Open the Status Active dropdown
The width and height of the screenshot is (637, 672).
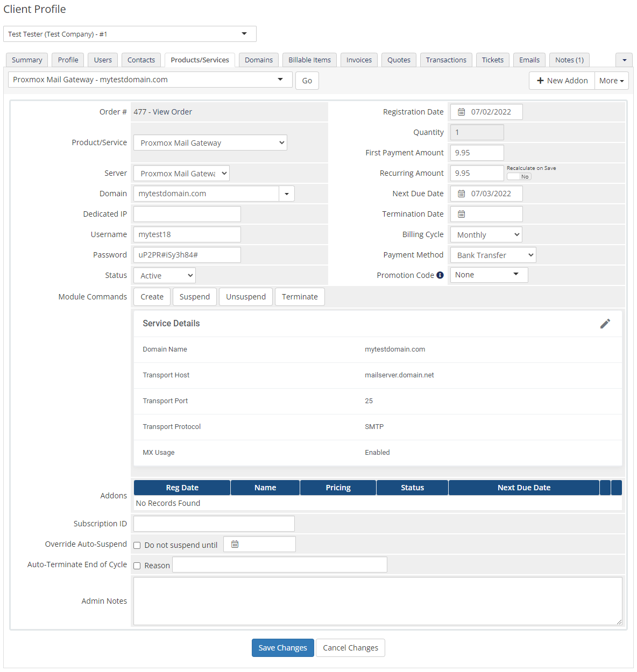165,275
